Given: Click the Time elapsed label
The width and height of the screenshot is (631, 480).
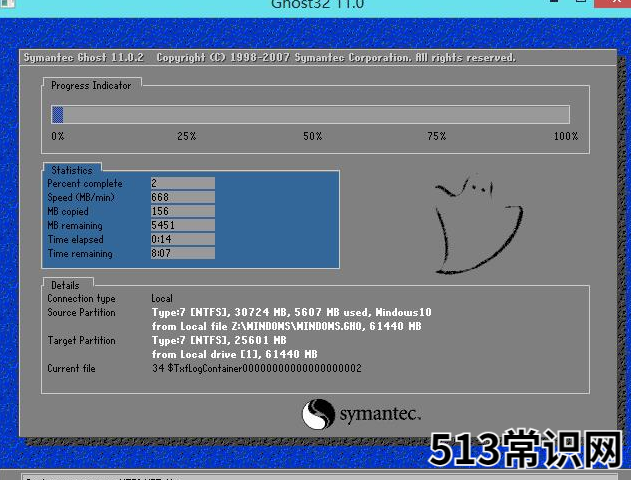Looking at the screenshot, I should (76, 239).
